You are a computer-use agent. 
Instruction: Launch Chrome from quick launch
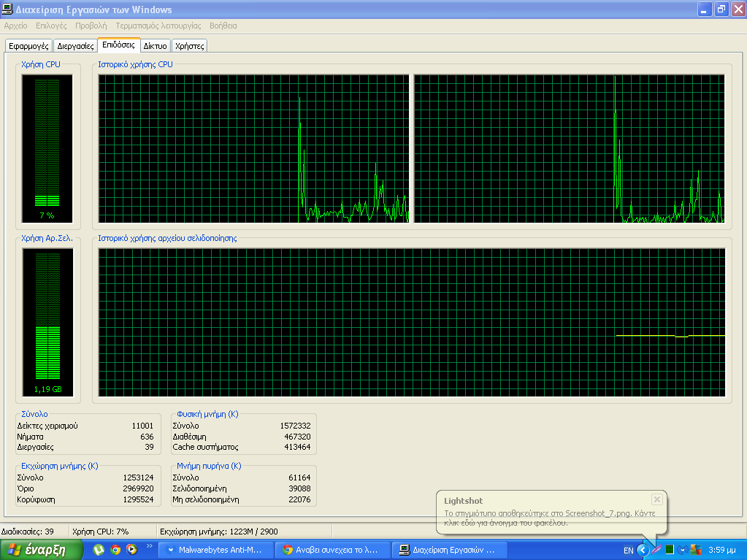pos(115,550)
